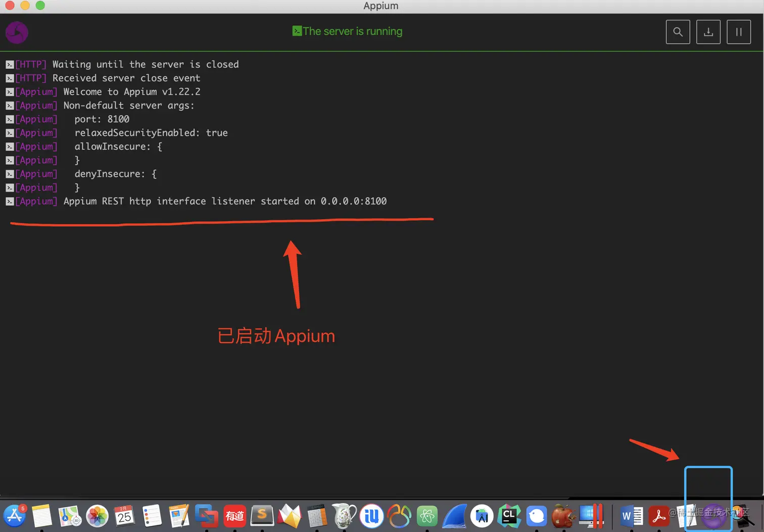Download the raw server logs

click(708, 32)
